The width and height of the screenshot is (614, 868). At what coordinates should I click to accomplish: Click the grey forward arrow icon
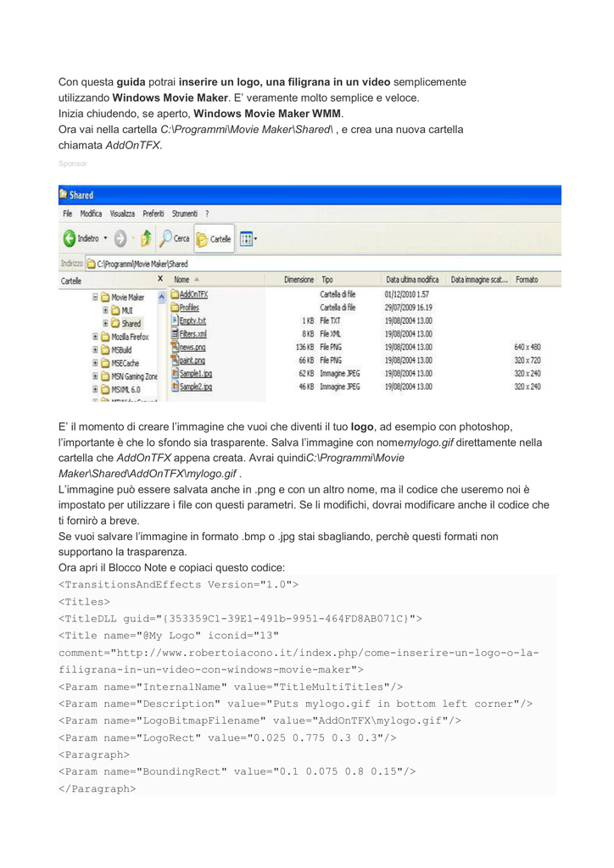120,238
